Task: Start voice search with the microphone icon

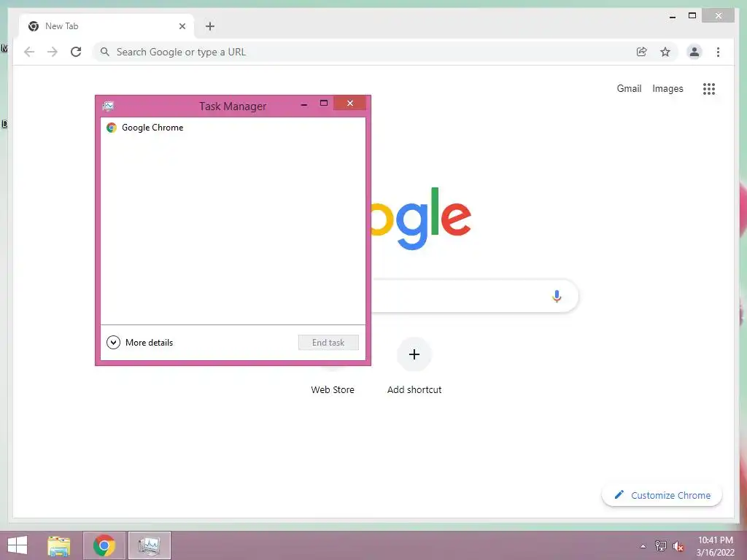Action: [557, 296]
